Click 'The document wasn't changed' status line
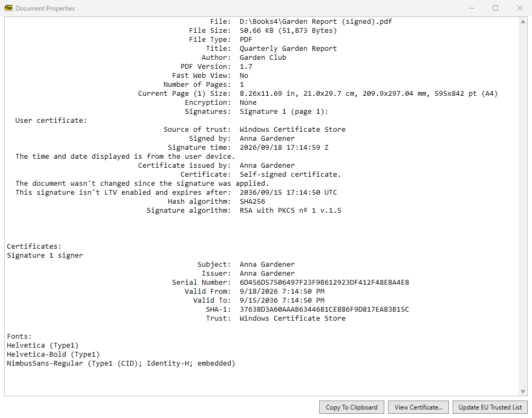This screenshot has width=532, height=418. [142, 184]
